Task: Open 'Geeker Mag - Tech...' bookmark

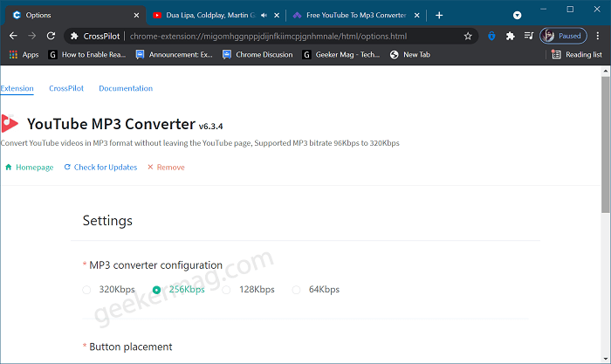Action: click(341, 55)
